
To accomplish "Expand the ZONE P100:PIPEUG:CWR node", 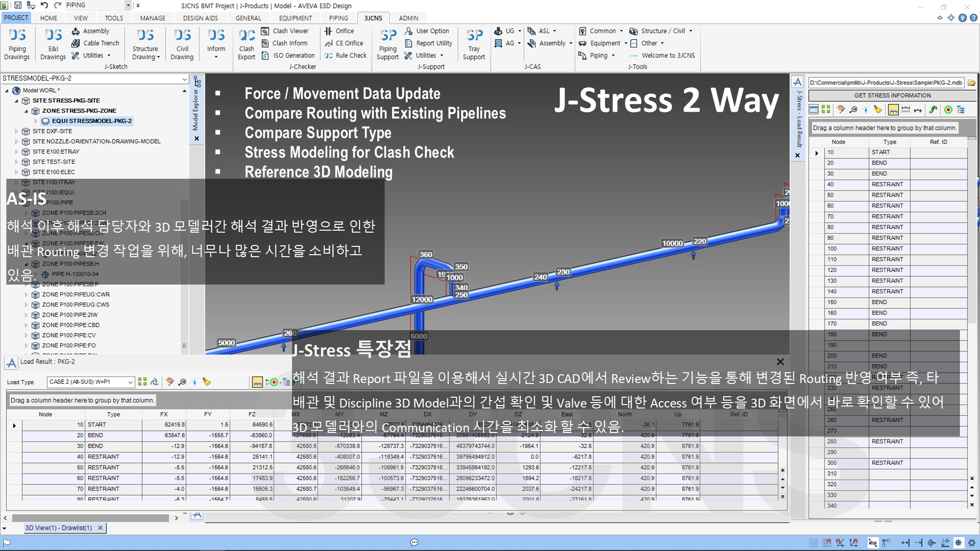I will [x=26, y=294].
